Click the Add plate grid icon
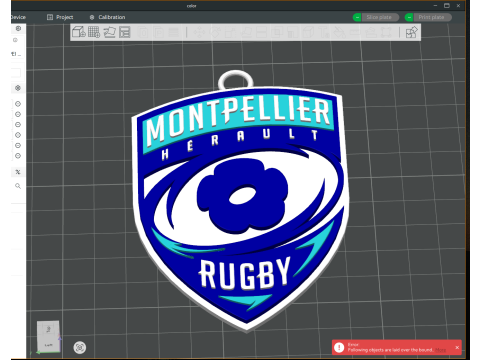Image resolution: width=480 pixels, height=360 pixels. coord(94,32)
